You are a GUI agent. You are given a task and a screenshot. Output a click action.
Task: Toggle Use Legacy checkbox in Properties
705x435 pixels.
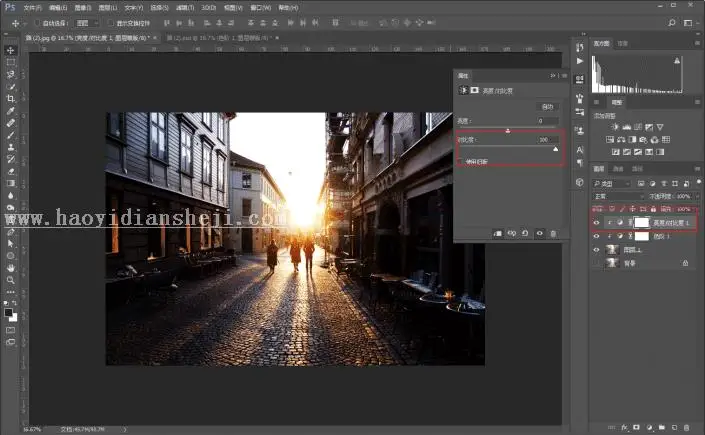[x=460, y=161]
